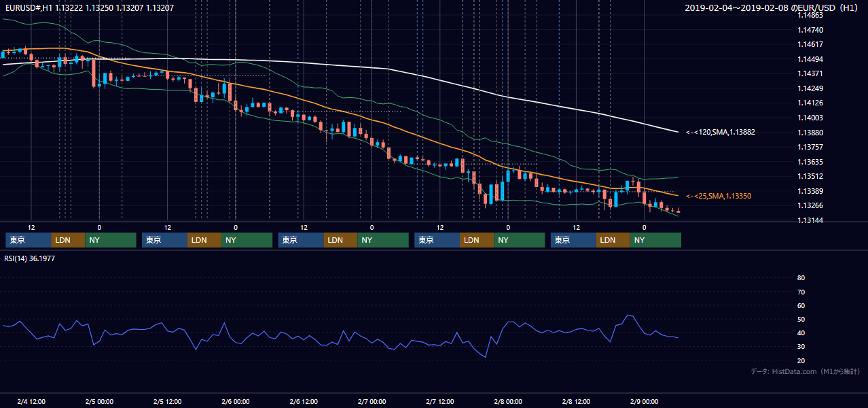
Task: Select the rightmost NY session block
Action: pos(655,240)
